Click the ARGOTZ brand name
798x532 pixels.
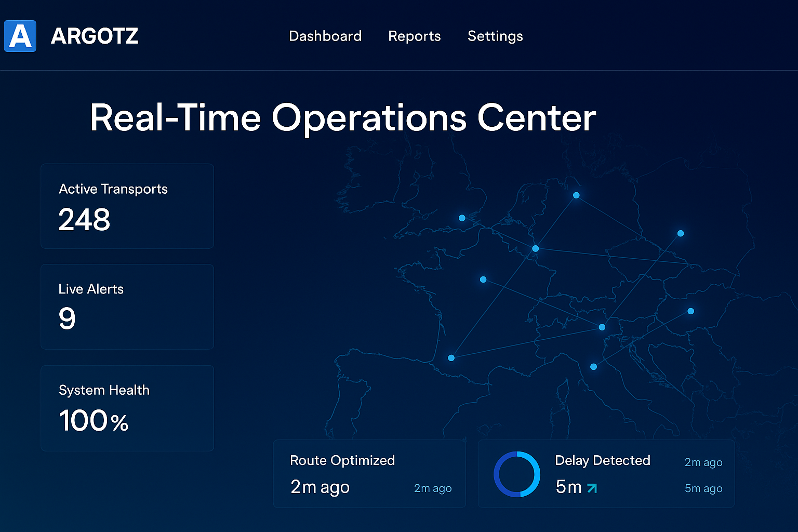click(x=95, y=36)
